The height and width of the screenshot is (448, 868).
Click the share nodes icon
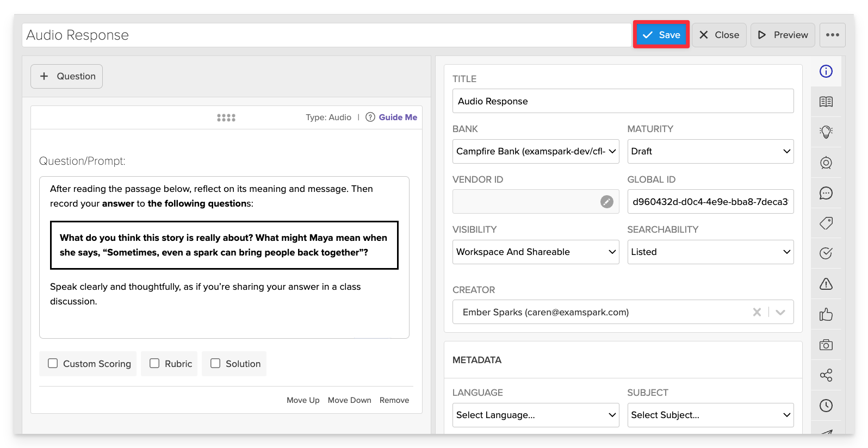826,375
